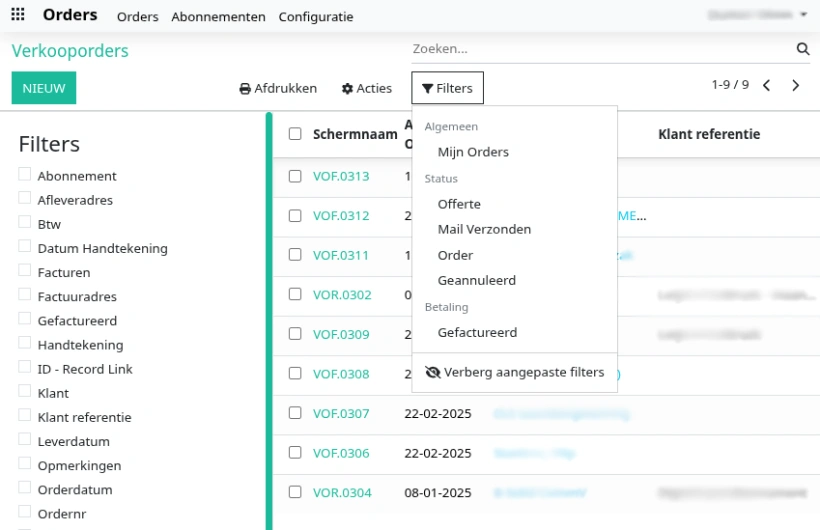
Task: Tick the Abonnement filter checkbox
Action: pos(25,174)
